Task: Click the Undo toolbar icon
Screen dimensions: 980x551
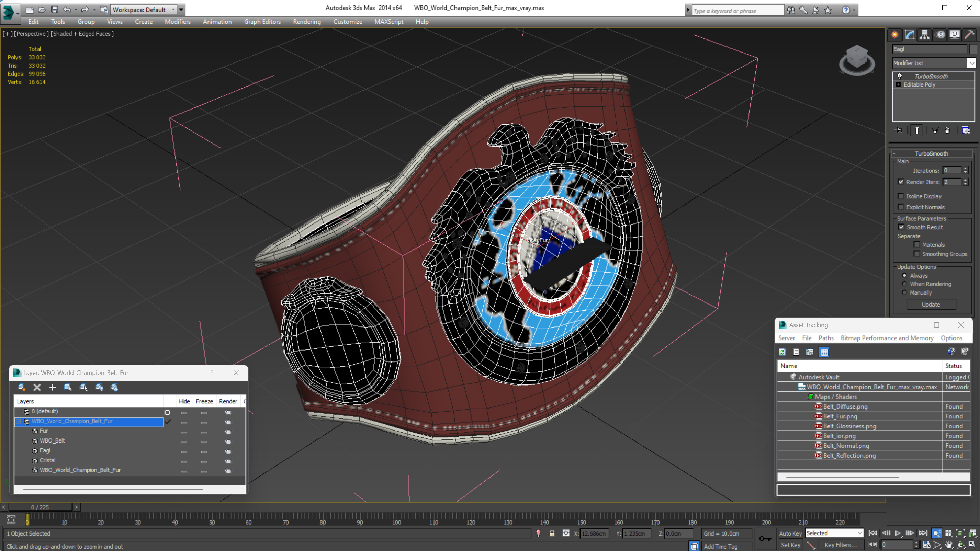Action: tap(67, 10)
